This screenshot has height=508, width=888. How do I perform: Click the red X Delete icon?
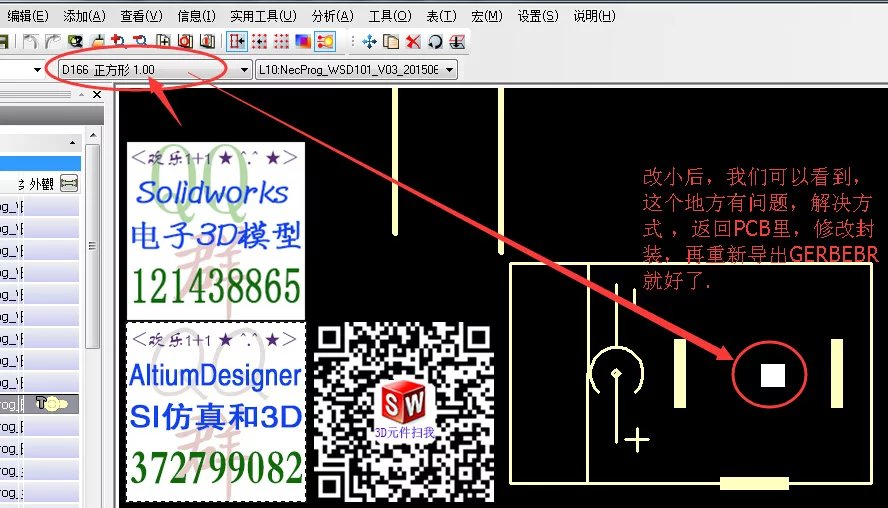(x=413, y=41)
